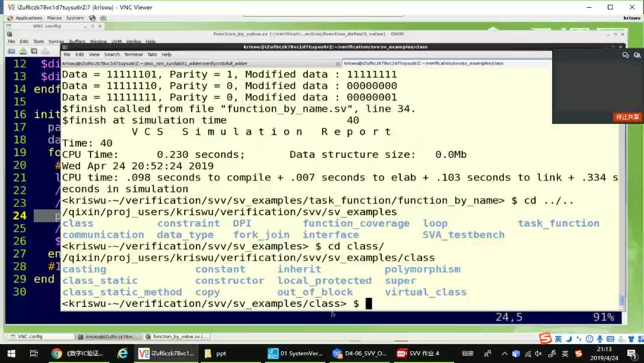Click the Windows Start button
The image size is (644, 363).
(x=11, y=353)
